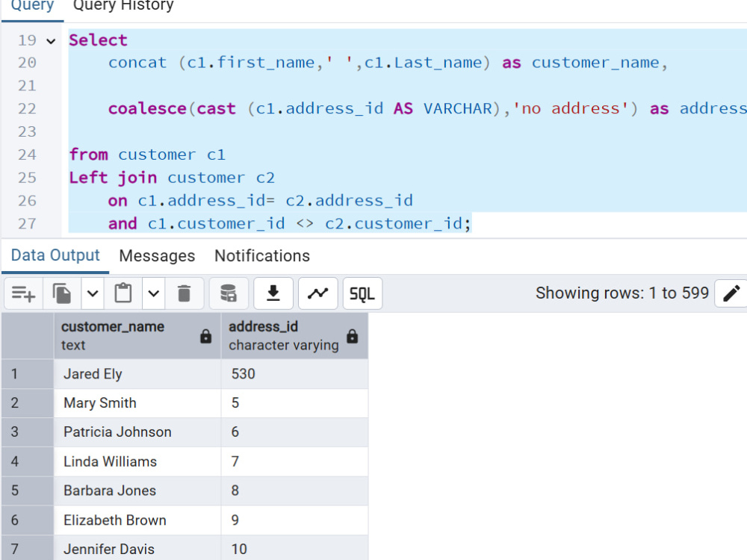The width and height of the screenshot is (747, 560).
Task: Select result row number 1
Action: point(28,374)
